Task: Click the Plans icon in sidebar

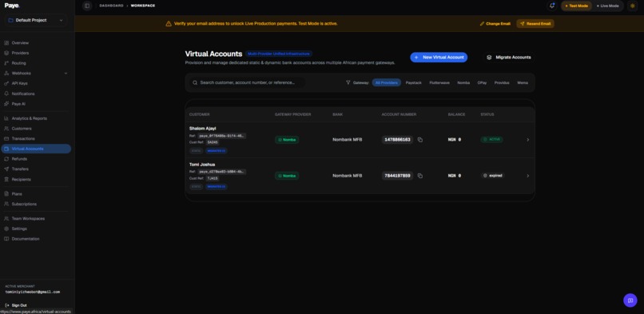Action: point(6,193)
